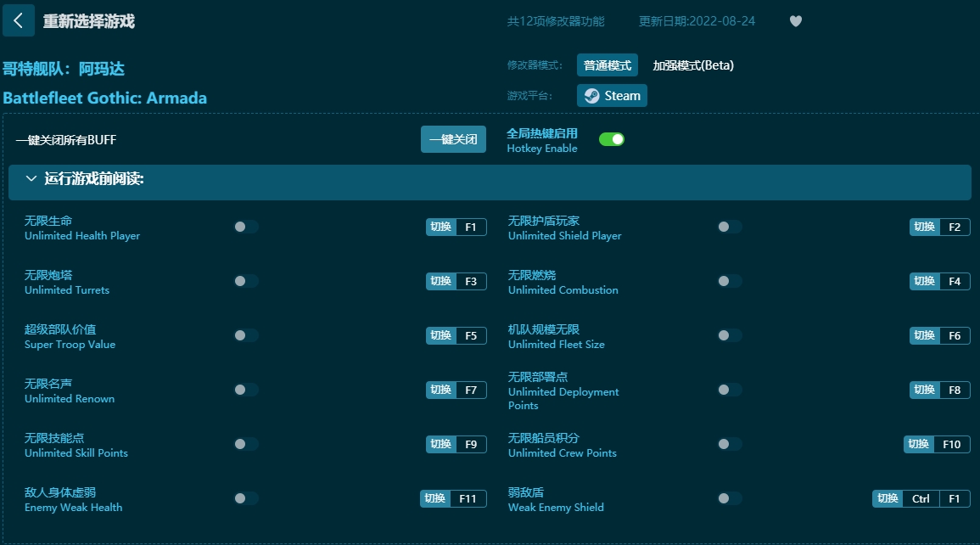Viewport: 980px width, 545px height.
Task: Enable the Unlimited Turrets switch
Action: tap(246, 281)
